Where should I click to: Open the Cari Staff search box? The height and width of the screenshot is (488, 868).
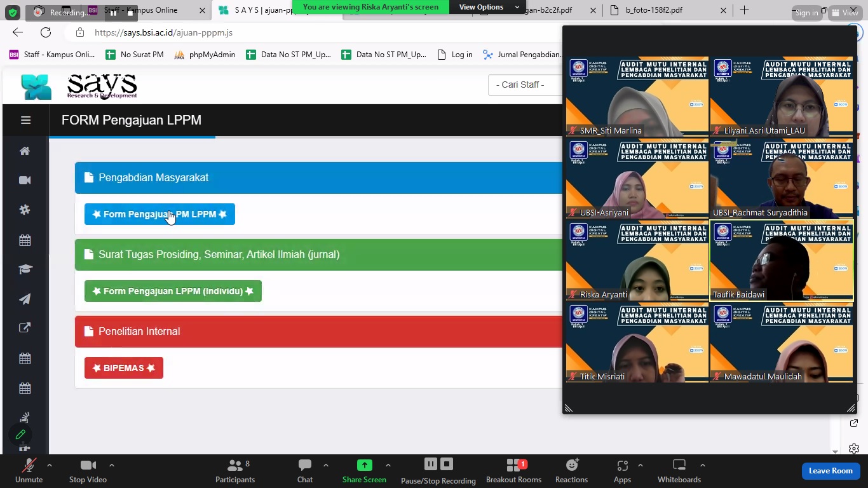coord(525,85)
